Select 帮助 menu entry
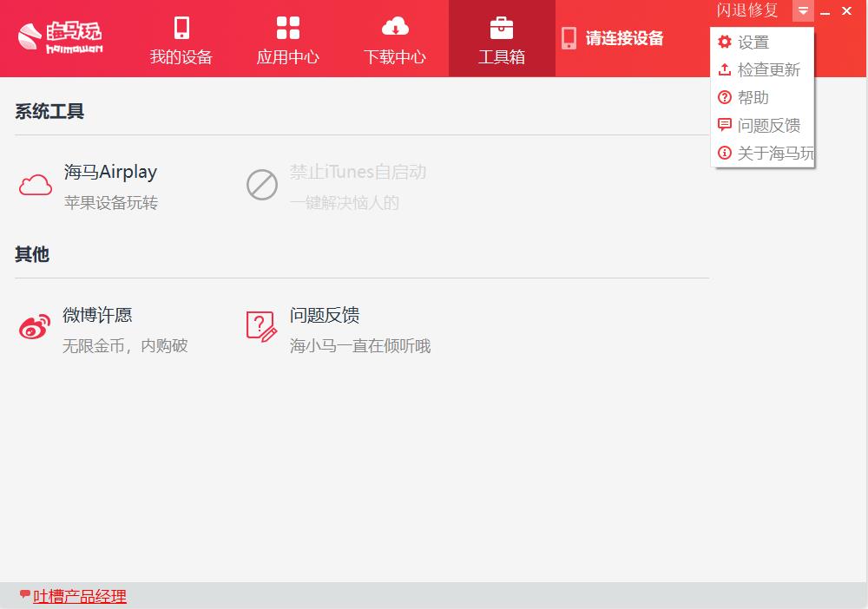This screenshot has height=609, width=868. point(753,97)
